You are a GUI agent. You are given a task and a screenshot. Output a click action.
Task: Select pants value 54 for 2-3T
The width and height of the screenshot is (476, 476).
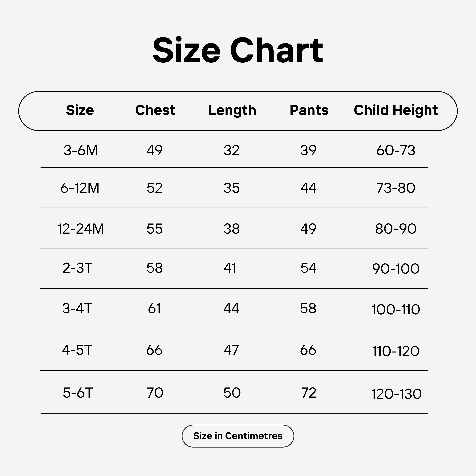click(308, 268)
